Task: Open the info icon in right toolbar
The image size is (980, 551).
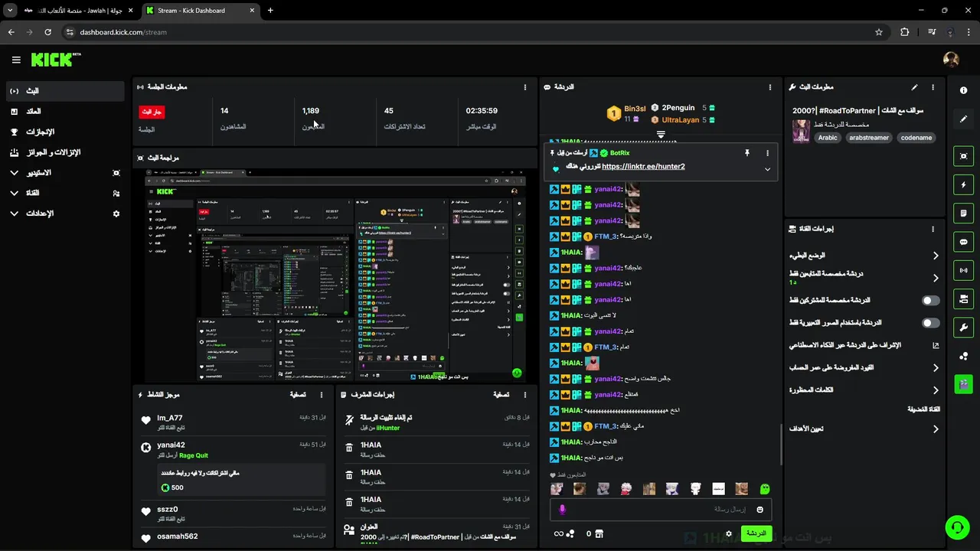Action: (963, 90)
